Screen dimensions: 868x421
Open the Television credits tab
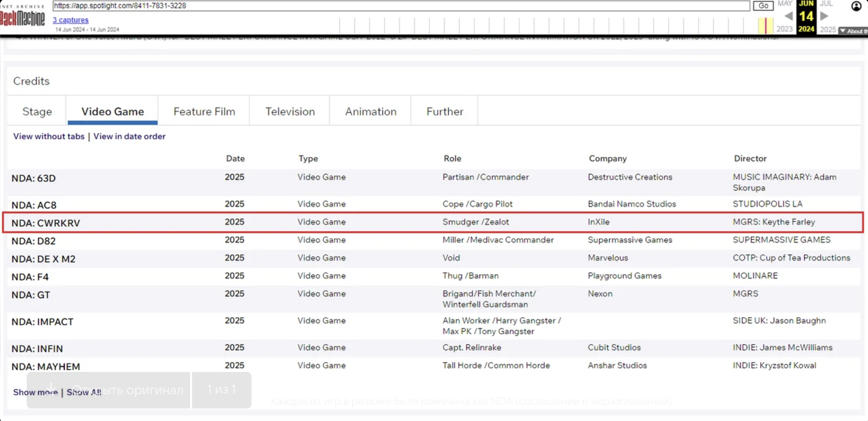tap(290, 112)
